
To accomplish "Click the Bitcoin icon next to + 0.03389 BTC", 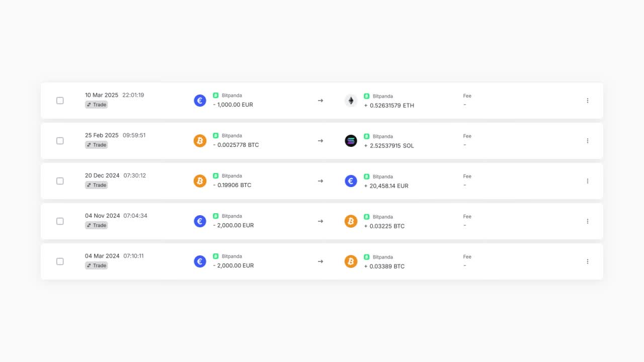I will tap(351, 261).
